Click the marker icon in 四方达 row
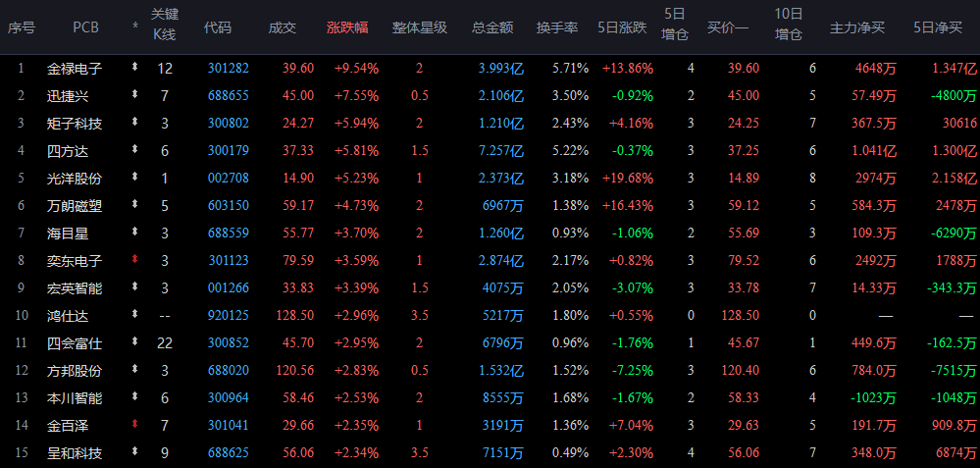 tap(134, 149)
